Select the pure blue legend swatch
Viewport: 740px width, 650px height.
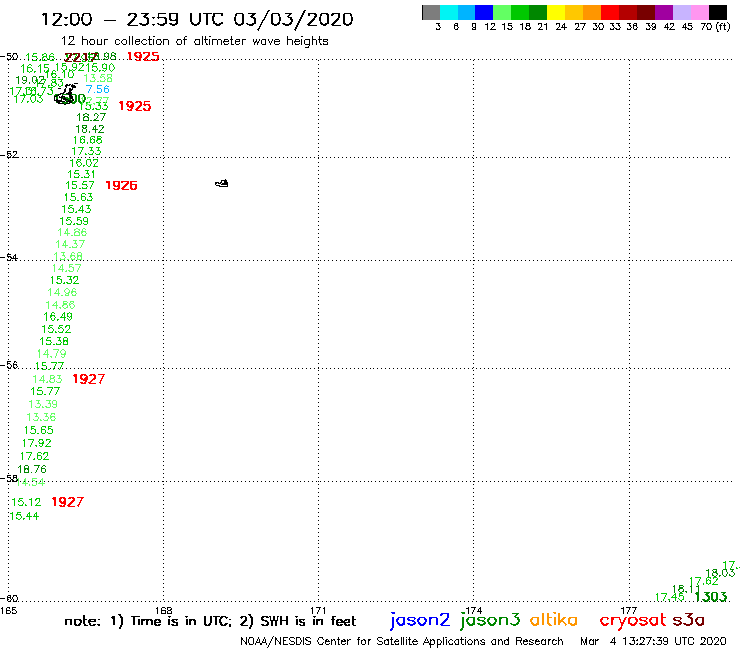[x=484, y=12]
